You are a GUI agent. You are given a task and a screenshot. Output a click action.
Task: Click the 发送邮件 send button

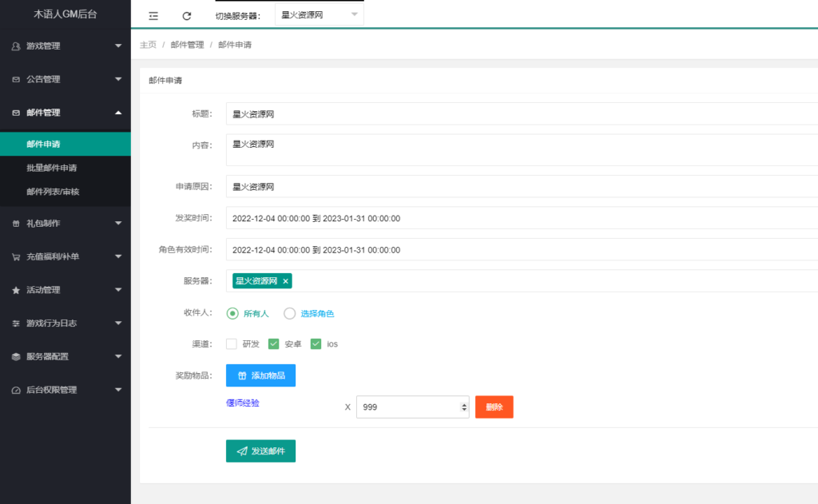260,450
